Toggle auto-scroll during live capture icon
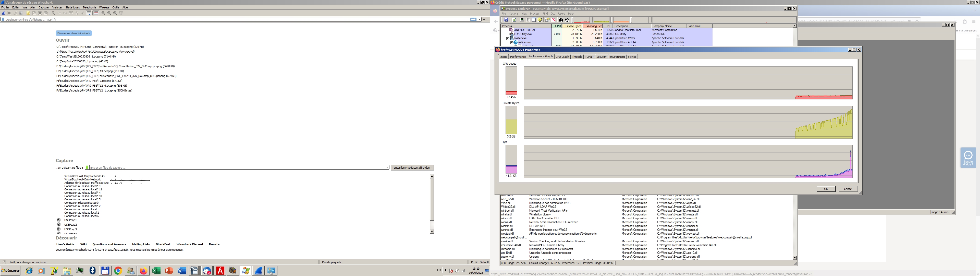 point(89,13)
